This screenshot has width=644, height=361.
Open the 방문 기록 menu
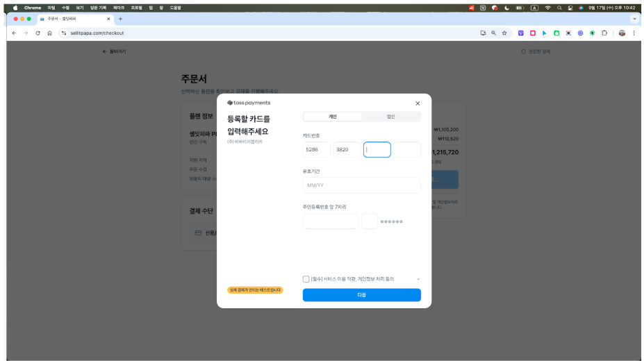point(98,8)
